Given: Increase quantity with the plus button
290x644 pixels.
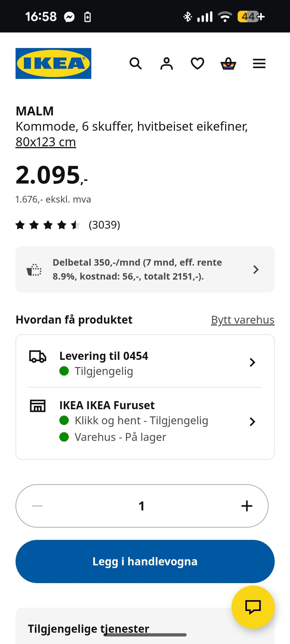Looking at the screenshot, I should 246,506.
